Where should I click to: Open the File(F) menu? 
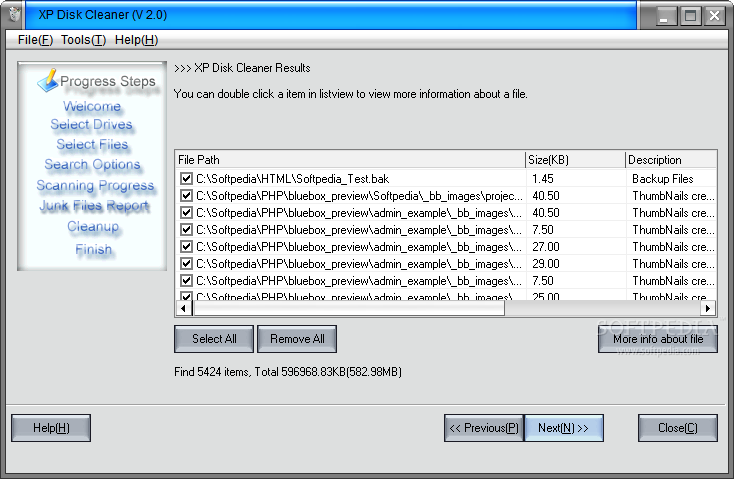tap(35, 40)
